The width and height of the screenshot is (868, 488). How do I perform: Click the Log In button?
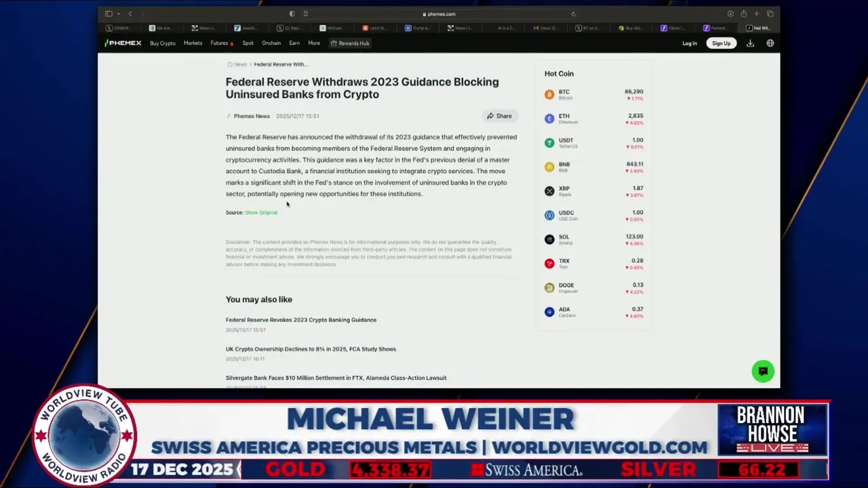click(690, 43)
